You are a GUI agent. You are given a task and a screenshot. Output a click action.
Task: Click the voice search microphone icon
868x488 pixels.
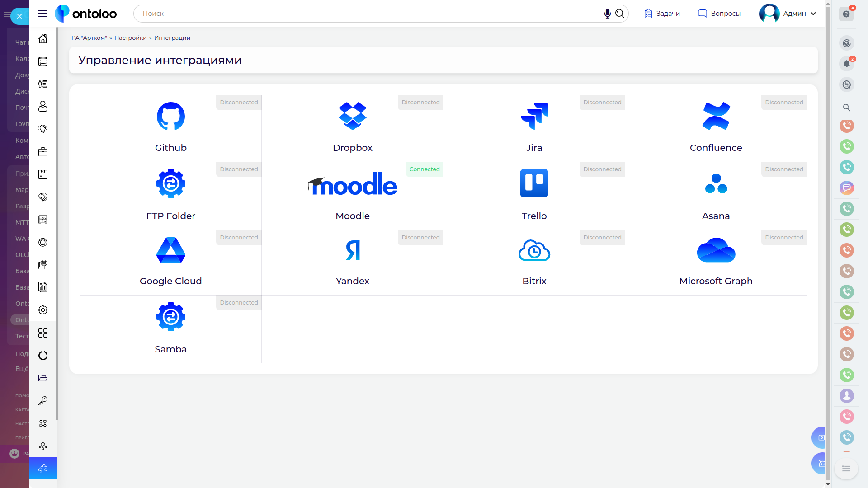607,14
